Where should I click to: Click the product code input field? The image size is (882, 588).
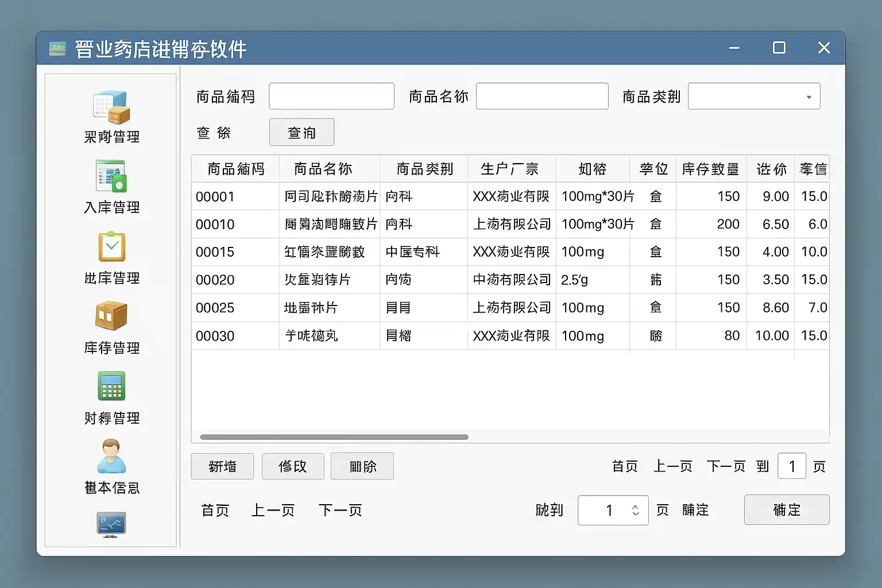tap(331, 96)
